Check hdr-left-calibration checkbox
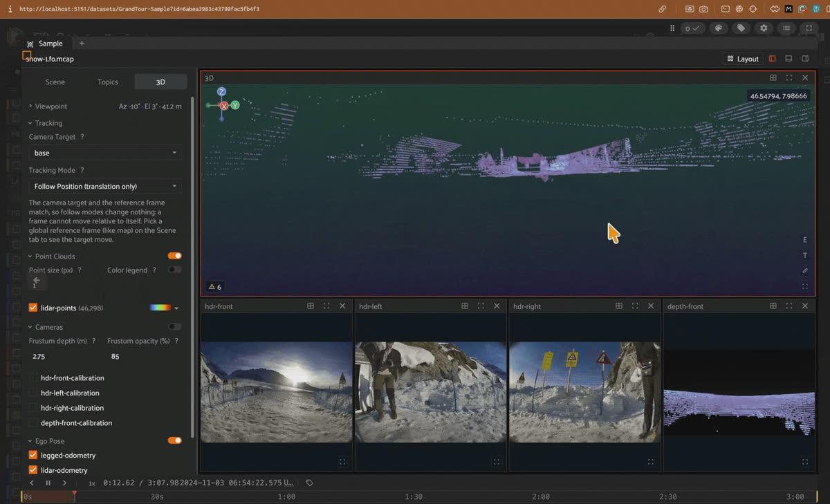 [34, 393]
